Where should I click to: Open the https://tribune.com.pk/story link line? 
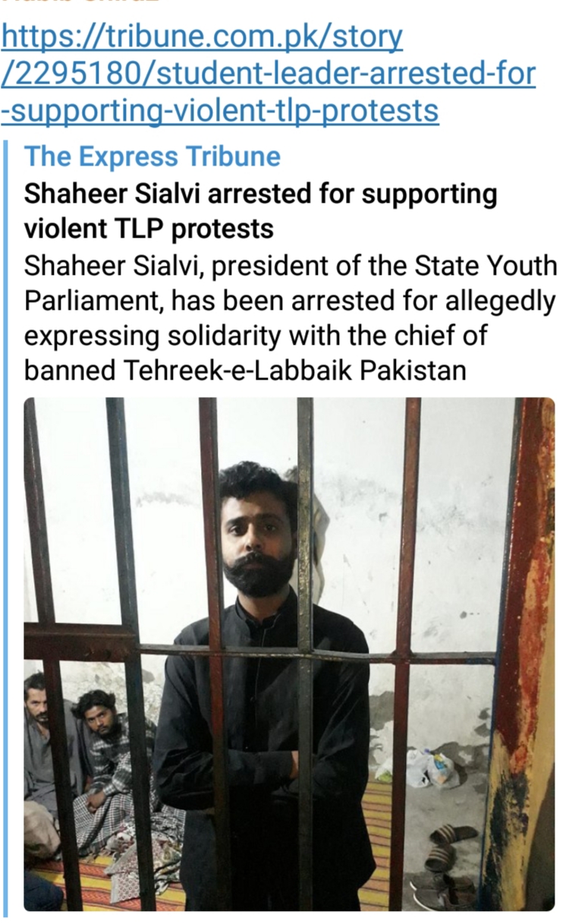pyautogui.click(x=203, y=37)
